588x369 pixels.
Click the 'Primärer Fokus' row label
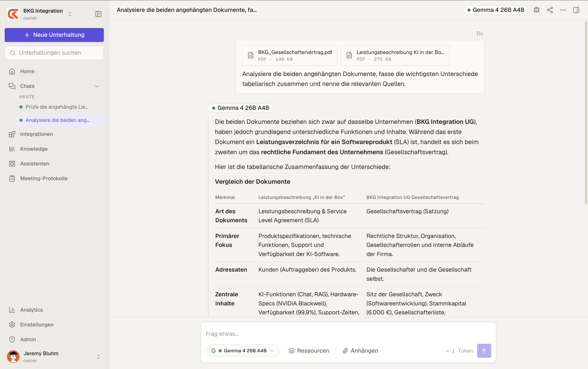[x=227, y=240]
